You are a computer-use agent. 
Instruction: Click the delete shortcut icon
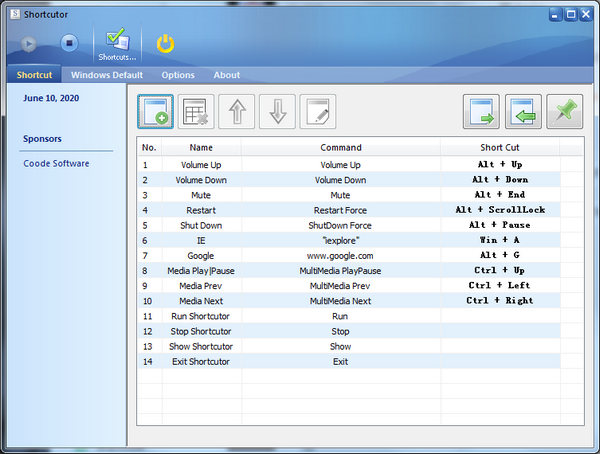(x=196, y=112)
